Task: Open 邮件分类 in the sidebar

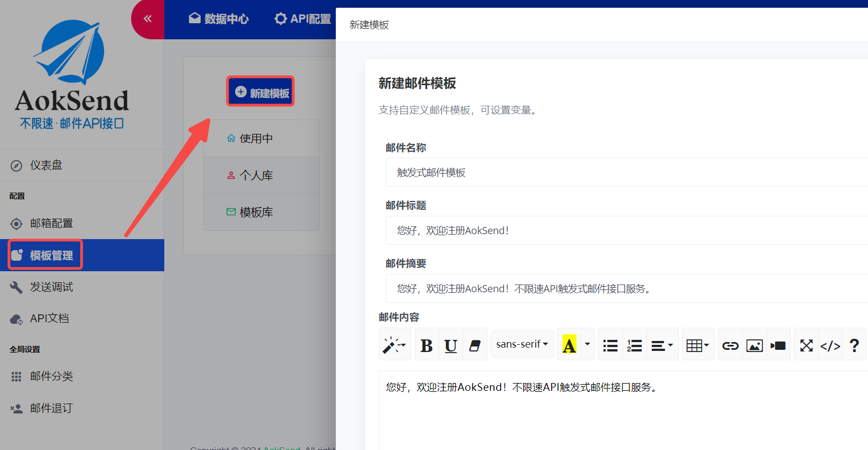Action: tap(82, 376)
